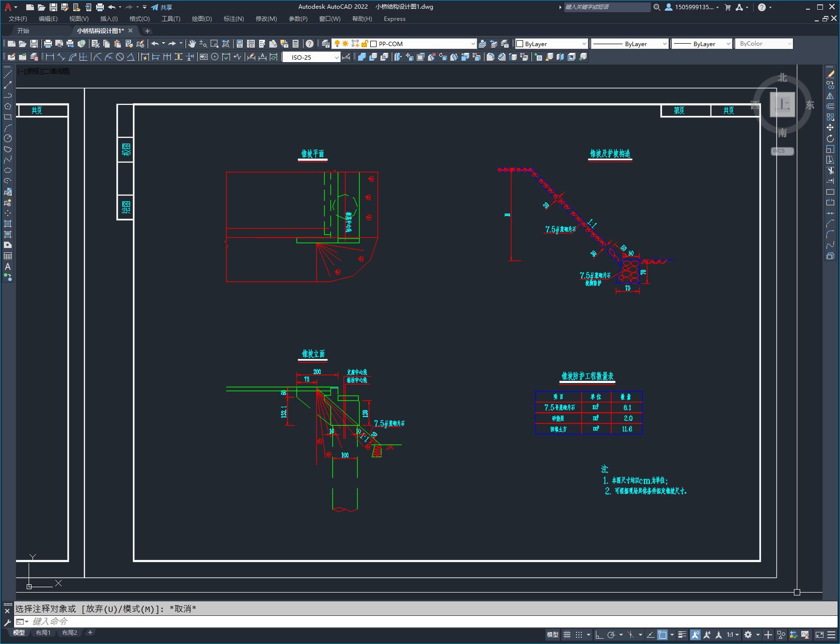Toggle snap mode in status bar
Image resolution: width=840 pixels, height=644 pixels.
578,634
